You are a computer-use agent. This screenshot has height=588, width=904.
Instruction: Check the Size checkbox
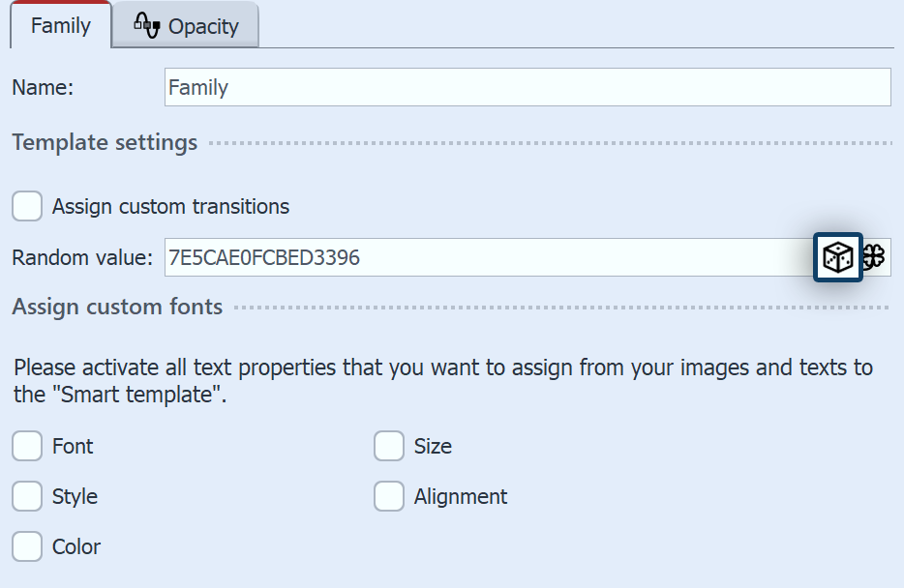click(389, 446)
